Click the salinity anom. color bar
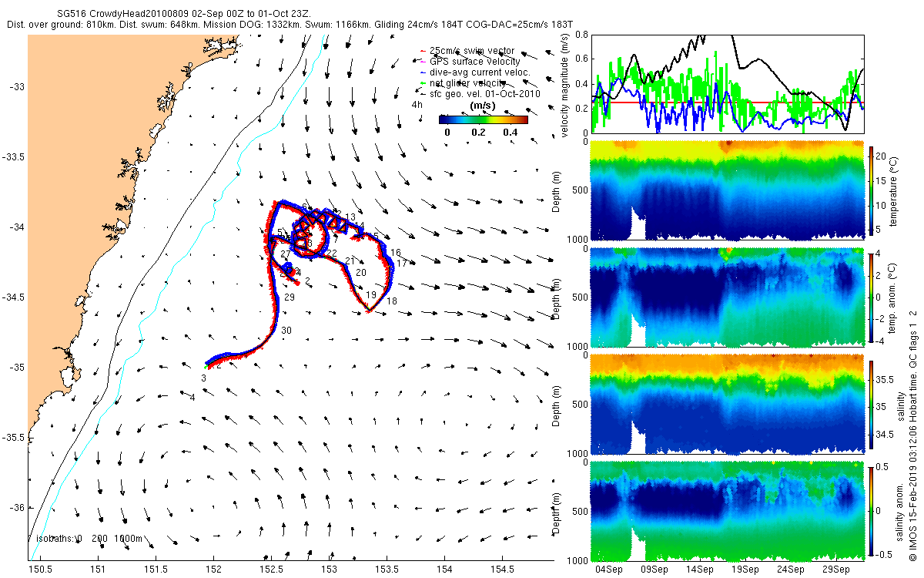The height and width of the screenshot is (578, 924). tap(871, 510)
